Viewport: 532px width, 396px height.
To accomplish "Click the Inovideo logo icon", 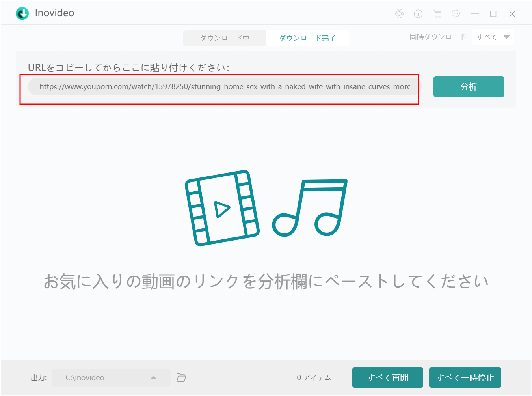I will [22, 13].
